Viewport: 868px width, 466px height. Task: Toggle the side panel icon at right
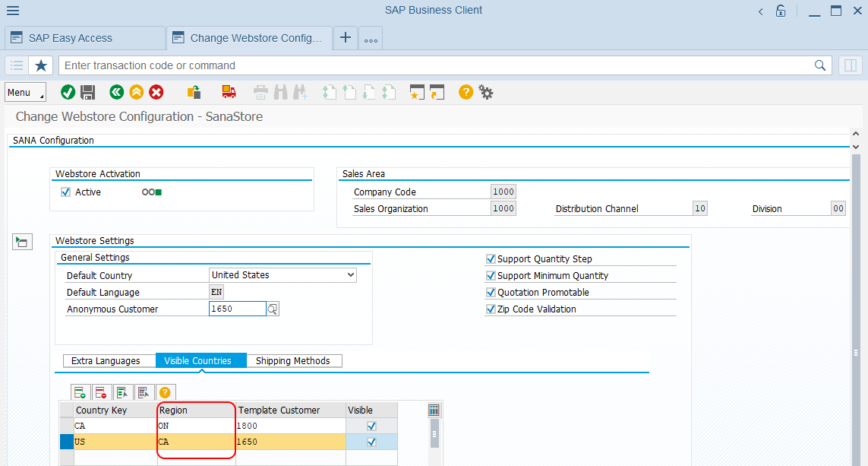(x=851, y=65)
